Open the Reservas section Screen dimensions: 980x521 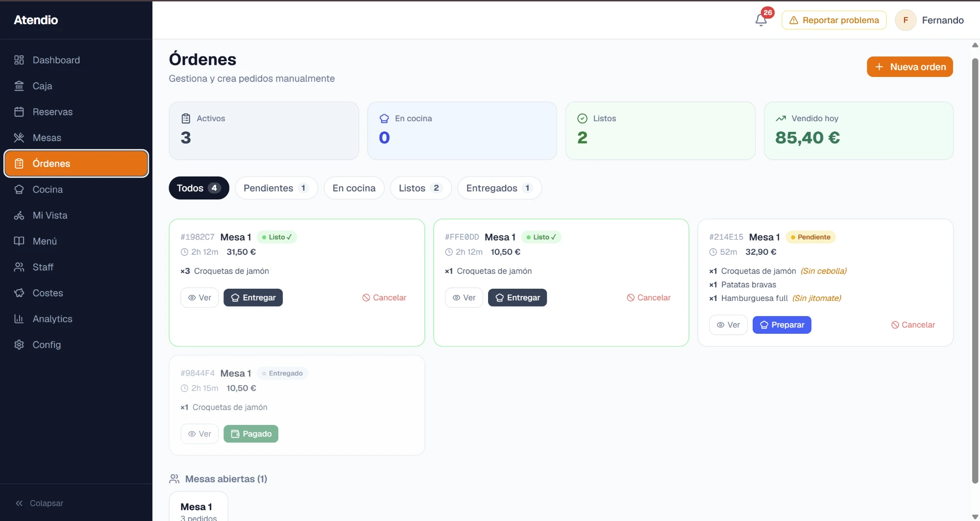point(76,112)
